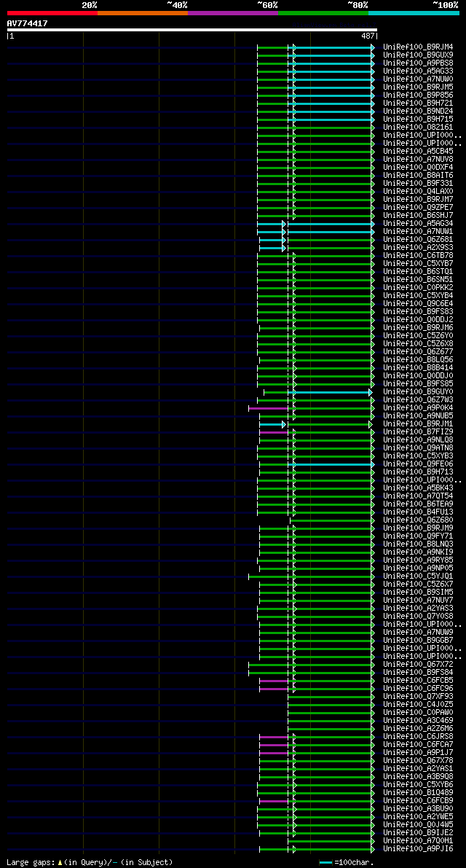Open hit UniRef100_A9PBS8
This screenshot has width=466, height=868.
coord(418,63)
